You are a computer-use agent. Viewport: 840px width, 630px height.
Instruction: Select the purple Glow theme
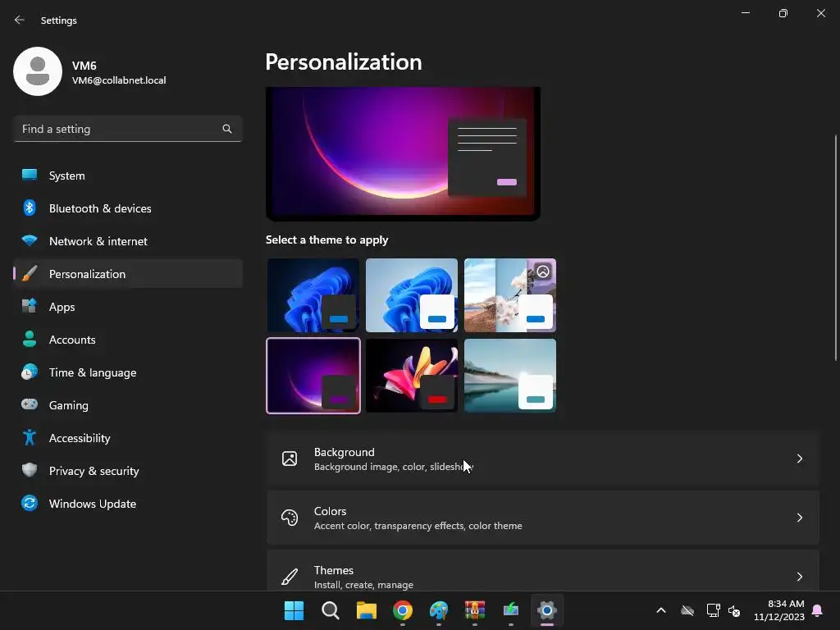313,376
